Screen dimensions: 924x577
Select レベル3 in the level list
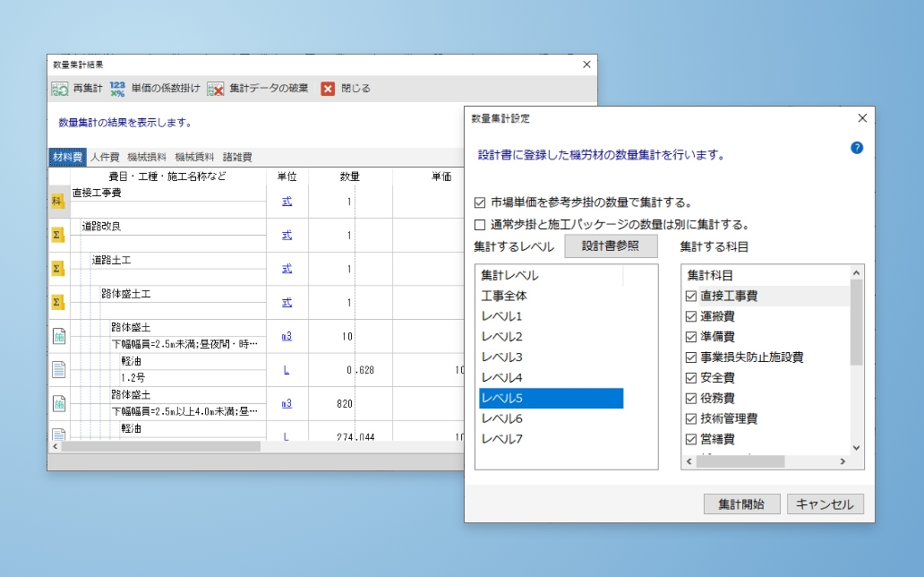click(x=501, y=357)
